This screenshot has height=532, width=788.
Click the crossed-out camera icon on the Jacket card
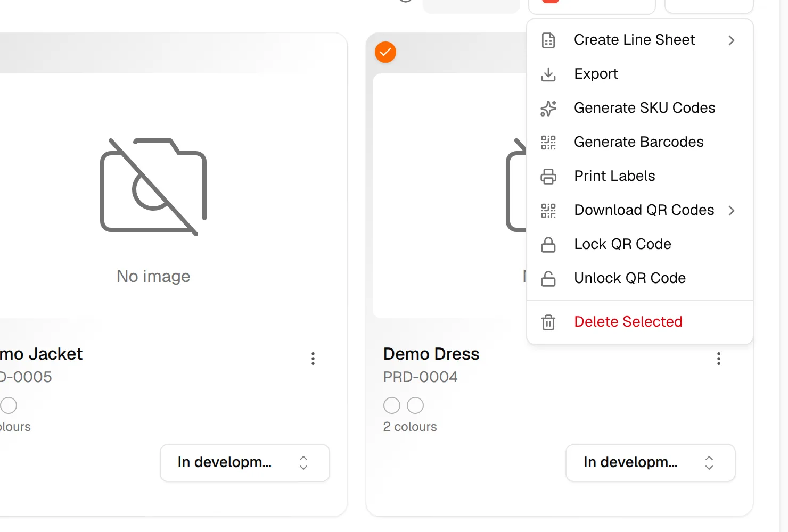(x=153, y=186)
